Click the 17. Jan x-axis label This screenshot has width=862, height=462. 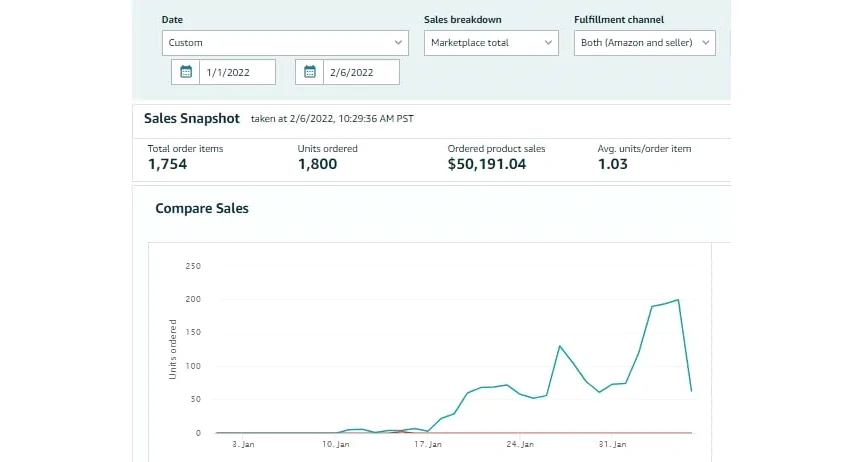[428, 444]
